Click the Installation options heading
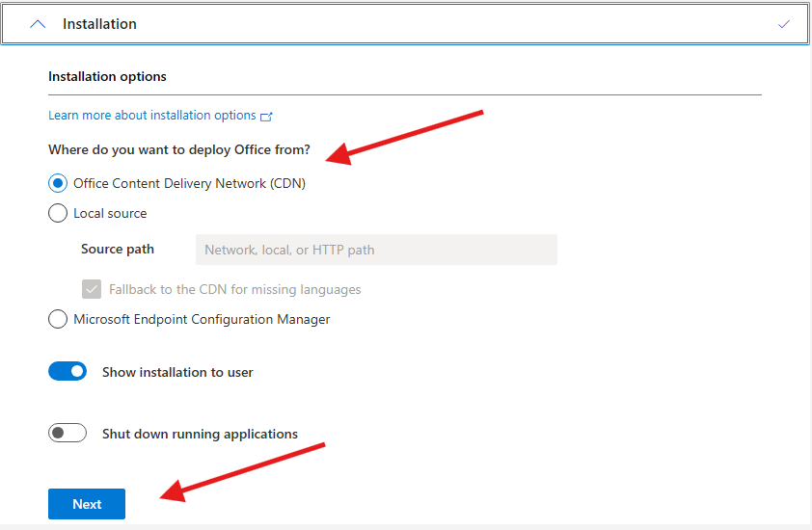The image size is (812, 530). click(x=107, y=76)
